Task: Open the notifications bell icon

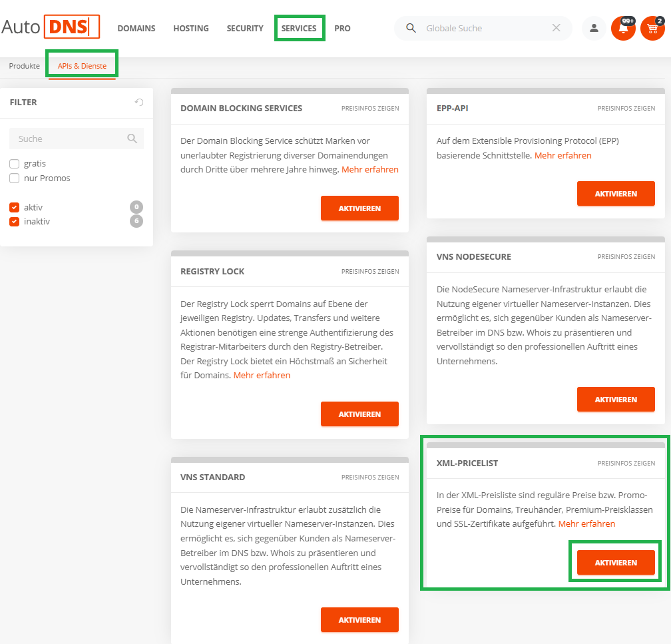Action: click(x=624, y=28)
